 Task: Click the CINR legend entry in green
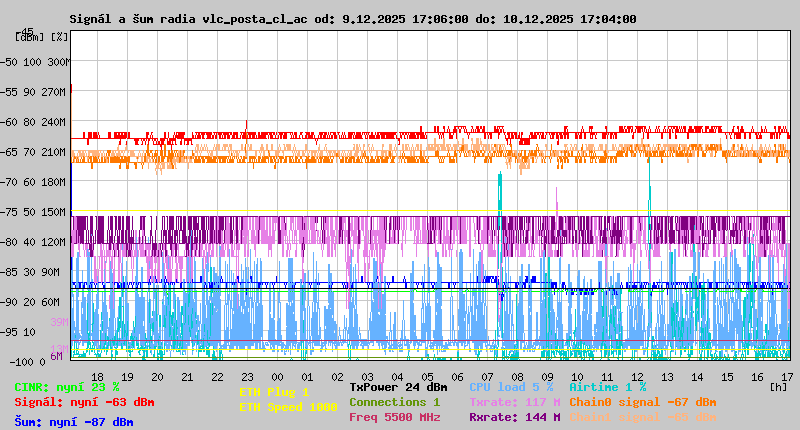point(67,387)
